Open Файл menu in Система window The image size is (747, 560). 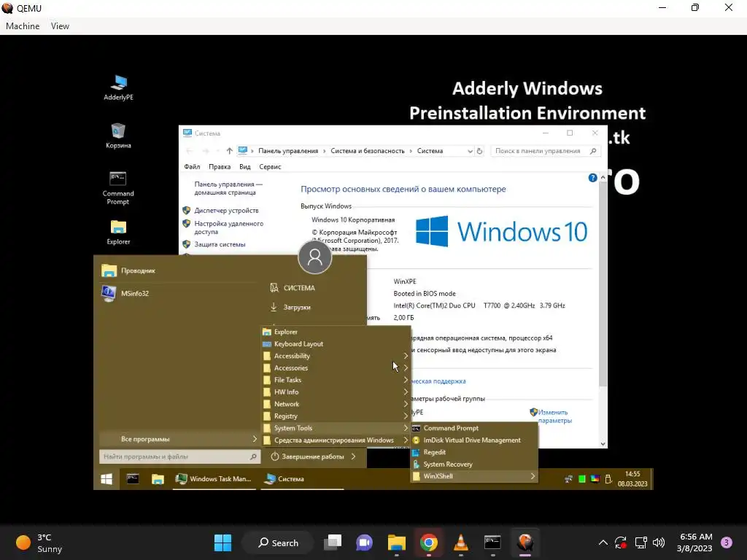192,167
